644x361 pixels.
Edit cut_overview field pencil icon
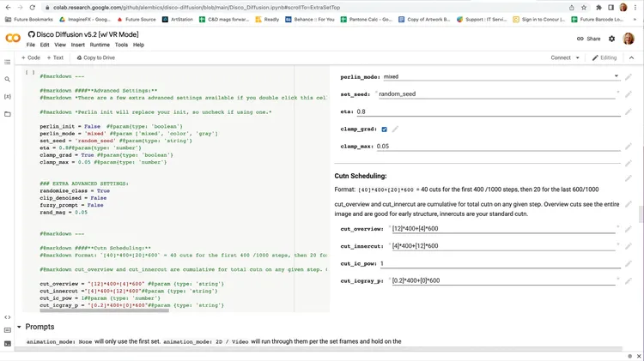point(629,229)
